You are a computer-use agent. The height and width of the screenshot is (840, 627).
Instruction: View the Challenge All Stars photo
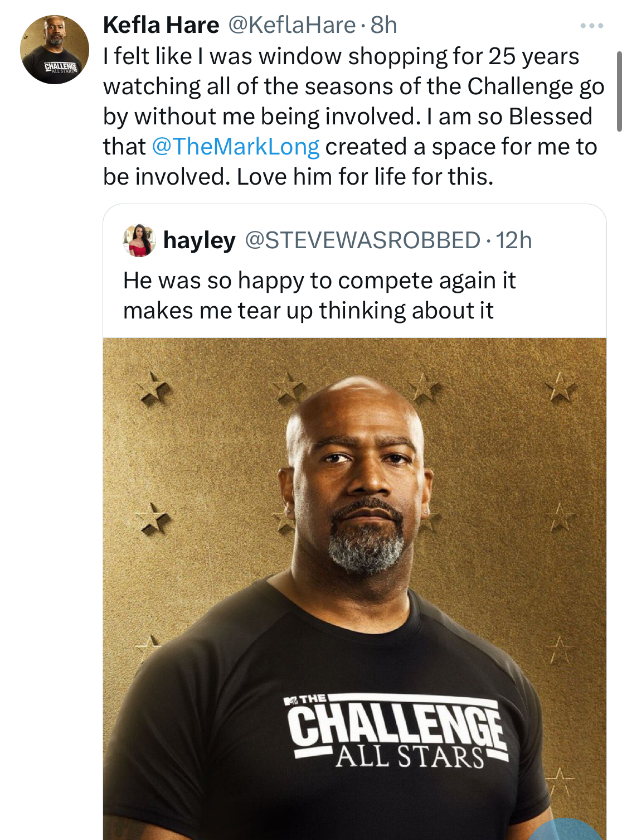coord(354,588)
